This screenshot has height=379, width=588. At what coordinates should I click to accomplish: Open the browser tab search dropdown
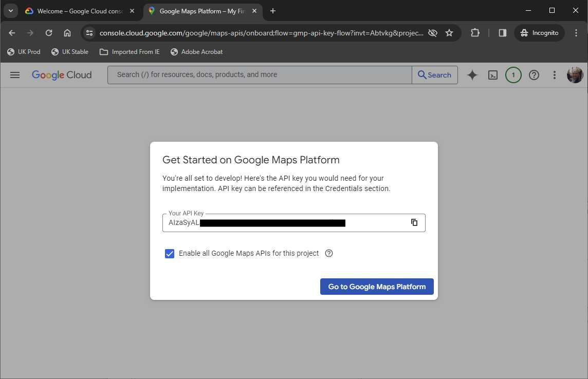point(10,10)
